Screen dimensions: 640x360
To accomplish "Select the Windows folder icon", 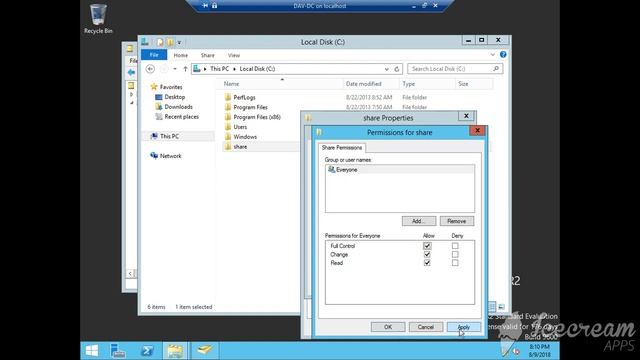I will (228, 137).
